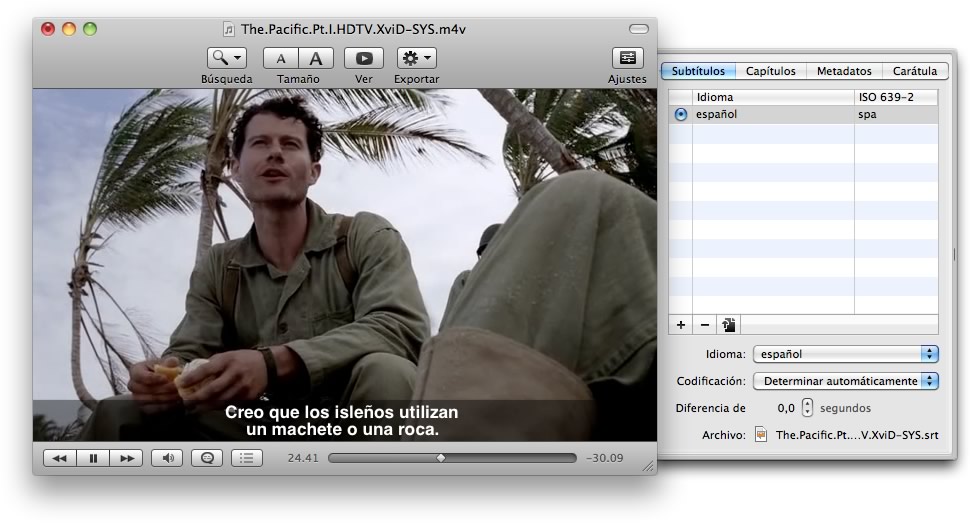The image size is (970, 523).
Task: Open the chapters list button
Action: click(x=247, y=458)
